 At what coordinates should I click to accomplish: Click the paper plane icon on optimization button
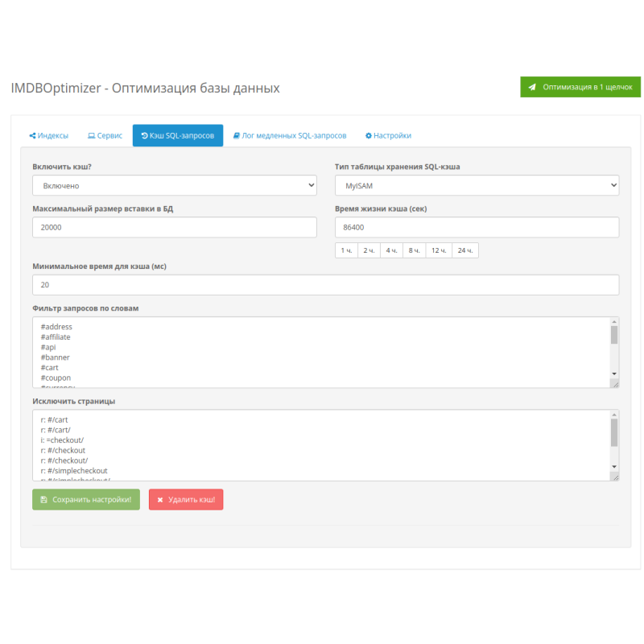[x=532, y=87]
